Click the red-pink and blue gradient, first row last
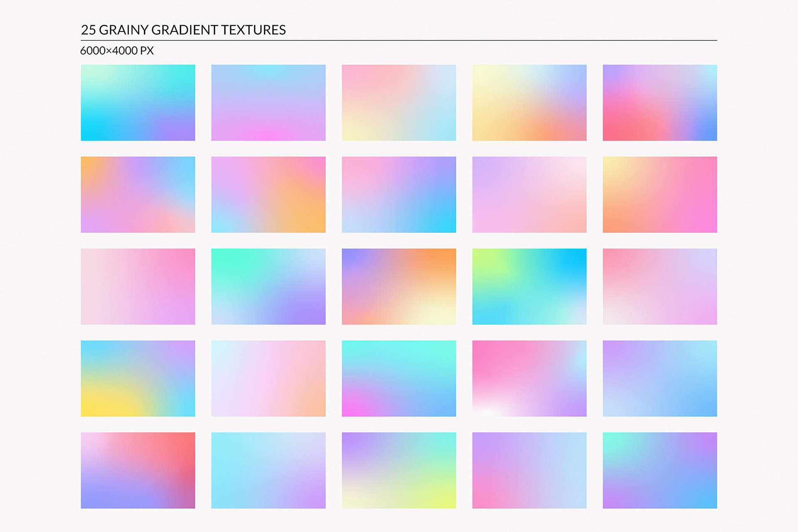 click(x=660, y=102)
